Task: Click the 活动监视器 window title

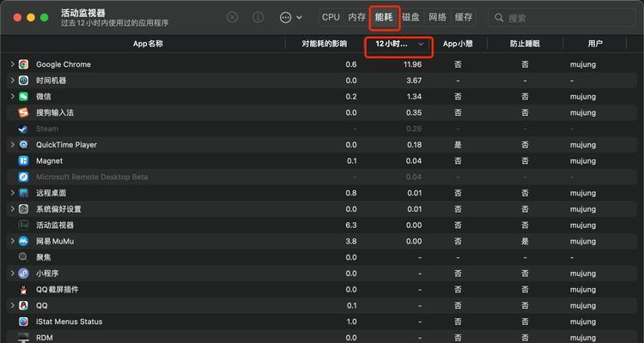Action: (83, 13)
